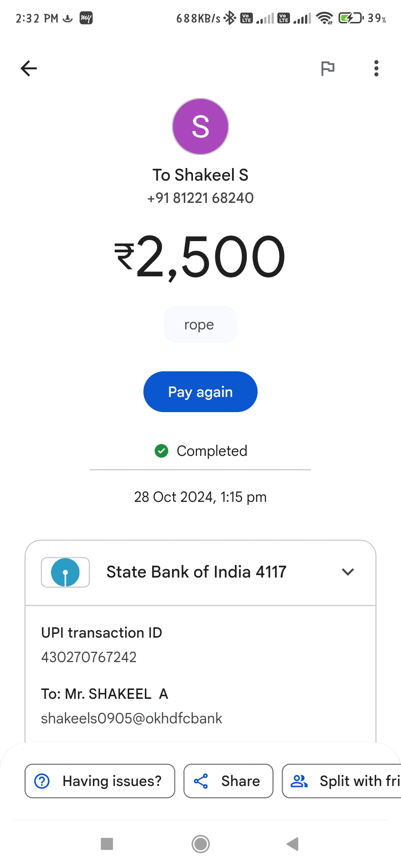Share this transaction receipt
This screenshot has width=401, height=868.
click(x=228, y=781)
